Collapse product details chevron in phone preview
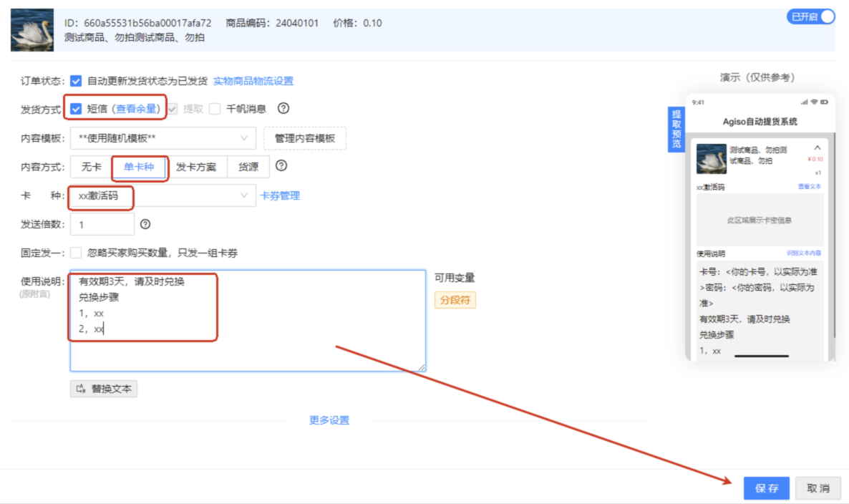This screenshot has height=504, width=849. tap(818, 147)
